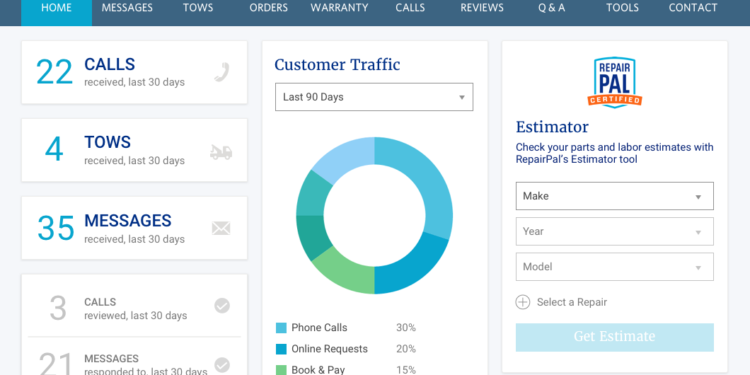Image resolution: width=750 pixels, height=375 pixels.
Task: Click the plus circle beside Select a Repair
Action: click(x=523, y=302)
